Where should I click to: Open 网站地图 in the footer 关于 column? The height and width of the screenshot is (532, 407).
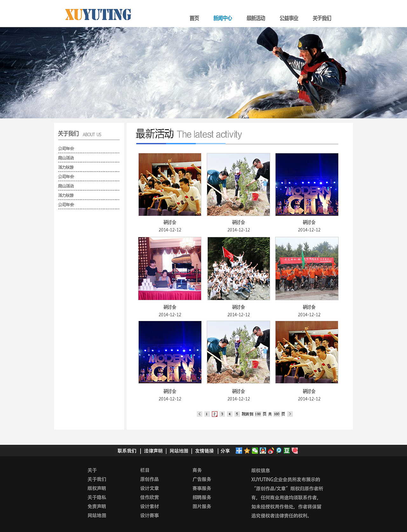tap(97, 515)
